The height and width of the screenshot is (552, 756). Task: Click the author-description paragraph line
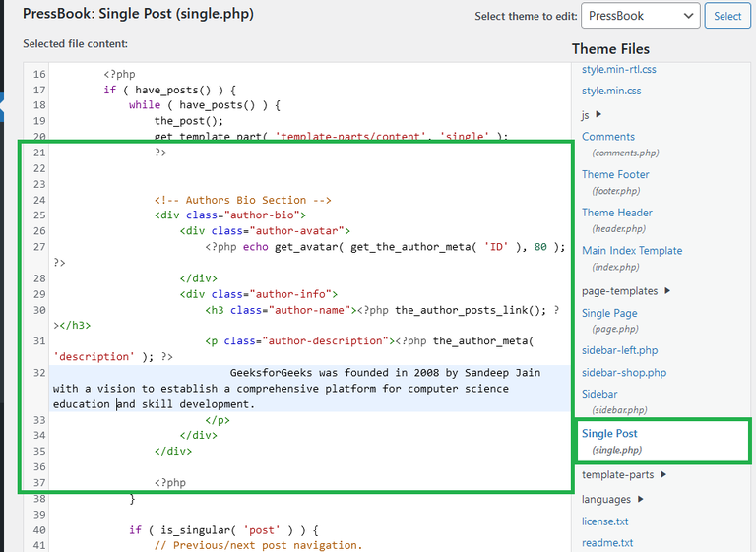click(369, 341)
